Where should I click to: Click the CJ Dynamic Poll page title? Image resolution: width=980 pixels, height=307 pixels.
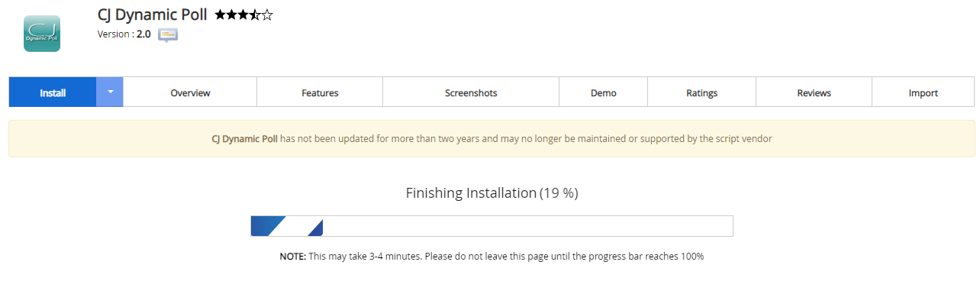[x=153, y=15]
